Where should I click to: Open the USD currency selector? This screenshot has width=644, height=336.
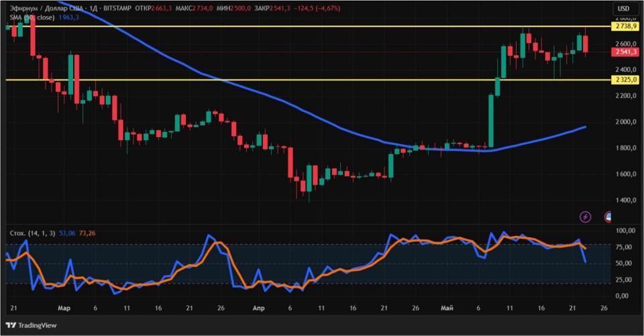(x=623, y=8)
